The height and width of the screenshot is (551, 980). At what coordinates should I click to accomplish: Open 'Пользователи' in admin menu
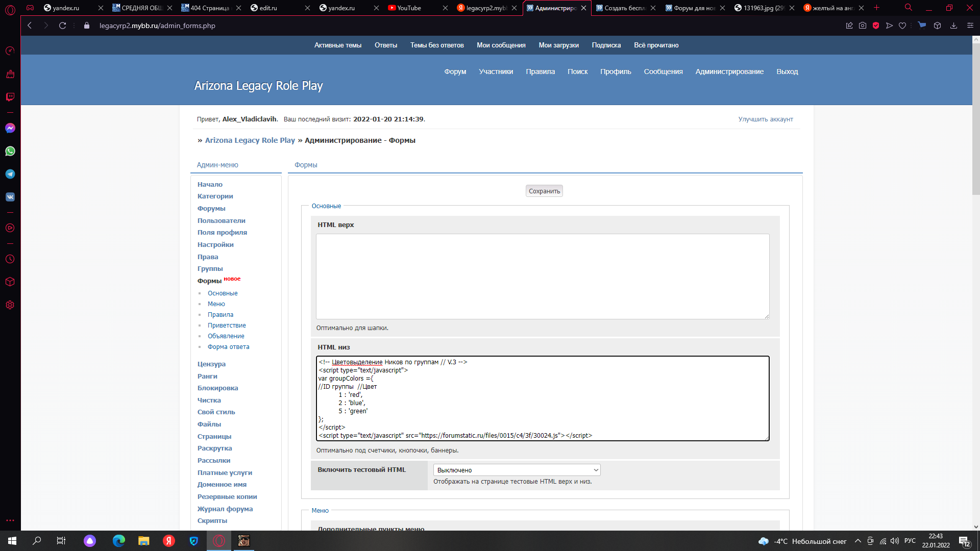point(222,220)
